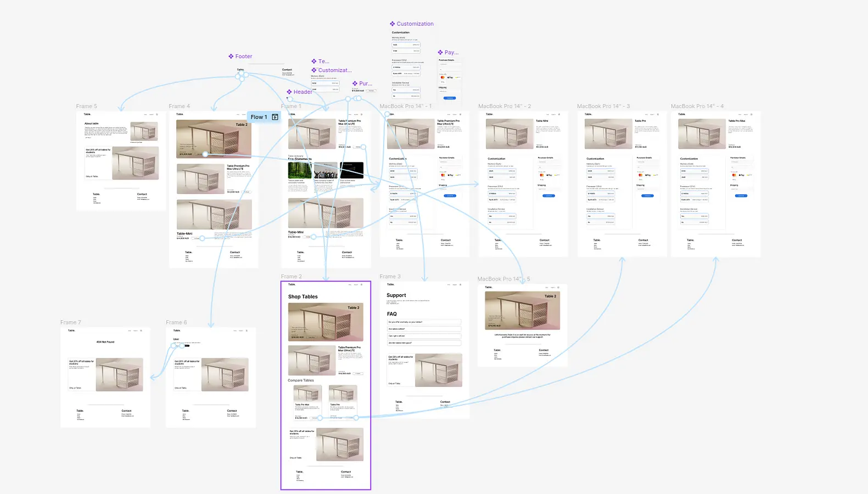Select the MacBook Pro 14" - 4 frame label
Screen dimensions: 868x494
(697, 106)
